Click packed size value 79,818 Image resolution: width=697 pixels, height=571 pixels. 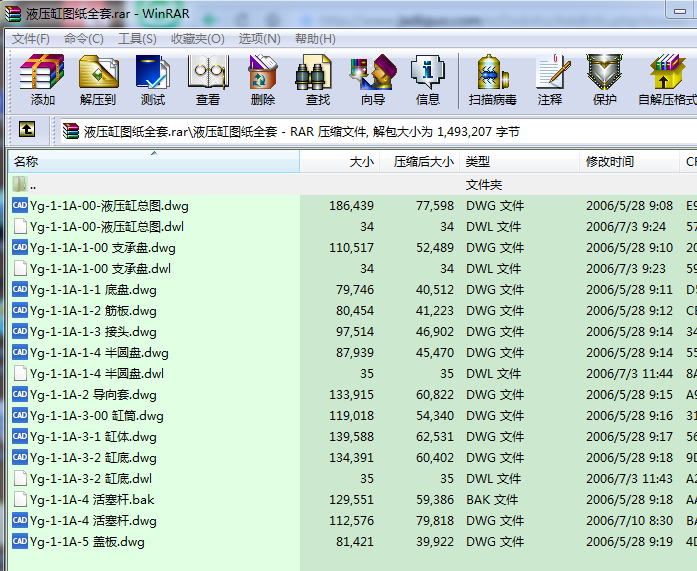(x=435, y=520)
